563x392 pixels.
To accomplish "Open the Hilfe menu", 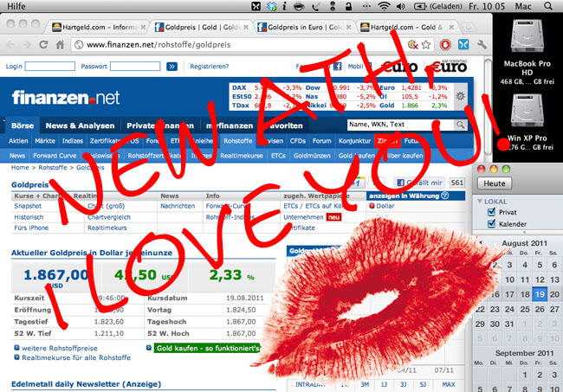I will 16,6.
